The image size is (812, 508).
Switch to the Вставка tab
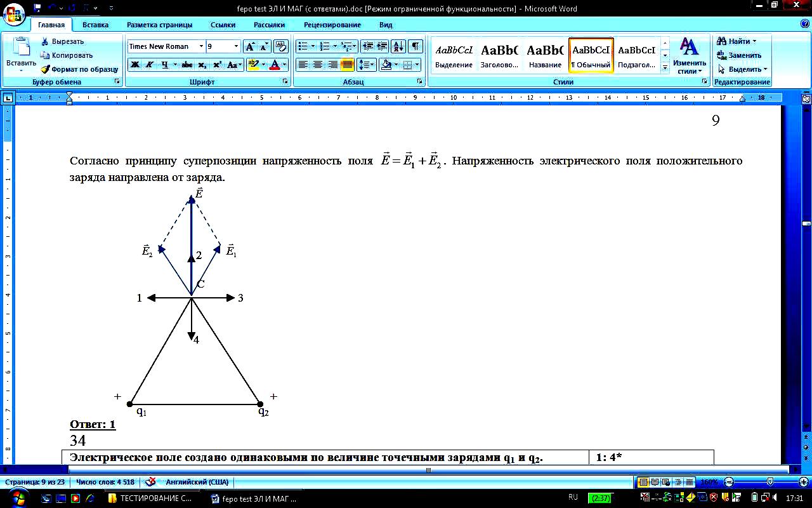95,25
